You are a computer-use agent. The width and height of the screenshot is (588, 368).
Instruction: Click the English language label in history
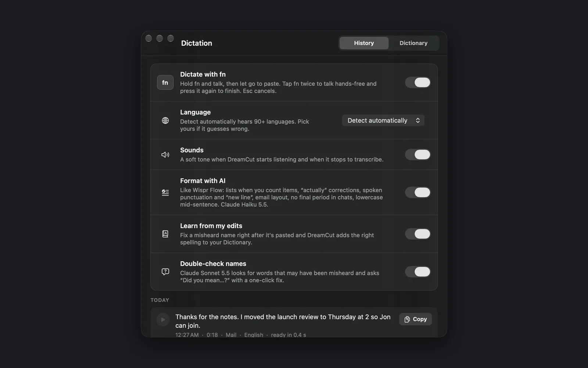coord(254,335)
